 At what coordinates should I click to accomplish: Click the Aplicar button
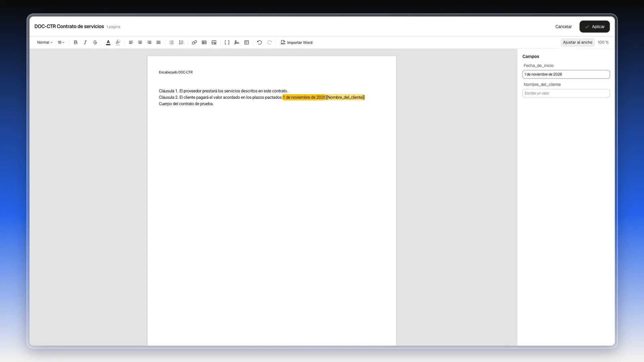click(594, 26)
